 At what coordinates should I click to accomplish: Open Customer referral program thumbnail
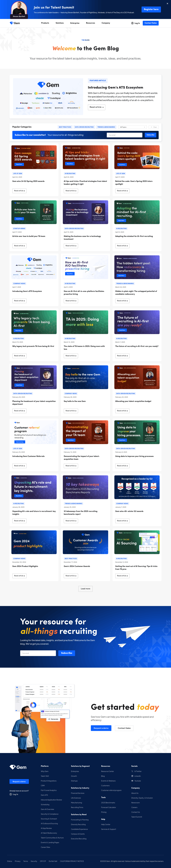(34, 432)
